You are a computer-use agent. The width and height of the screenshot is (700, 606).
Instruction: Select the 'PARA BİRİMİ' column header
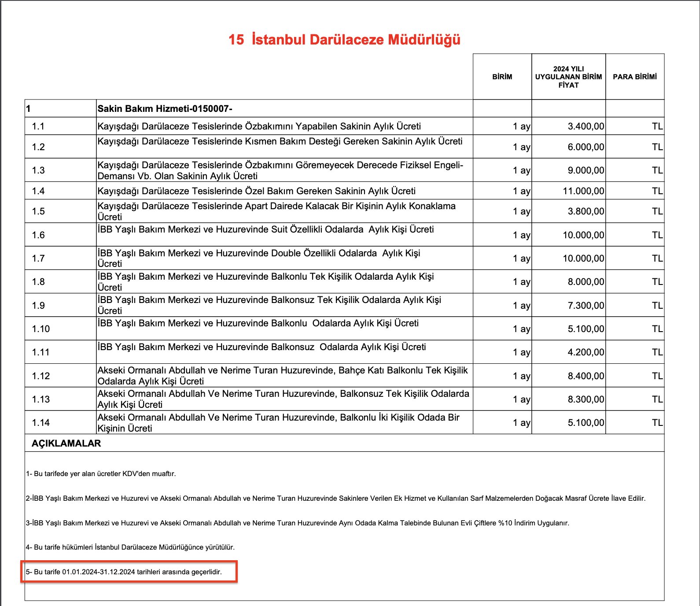(x=635, y=77)
